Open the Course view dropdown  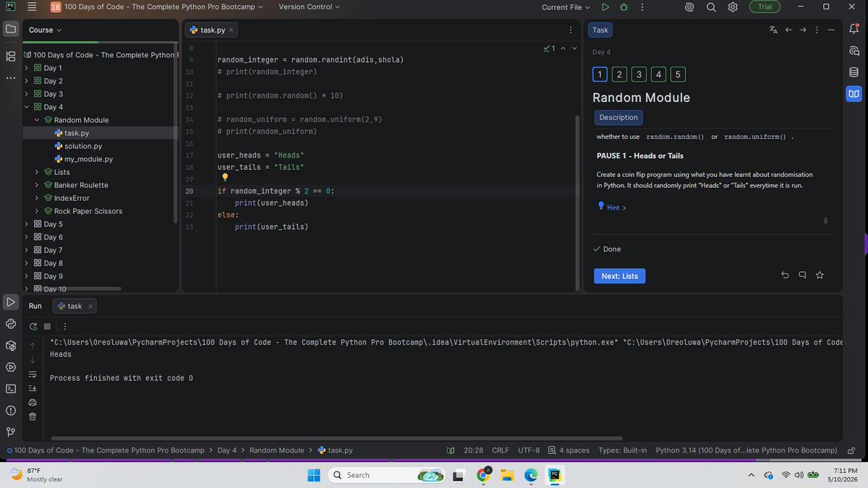(45, 30)
